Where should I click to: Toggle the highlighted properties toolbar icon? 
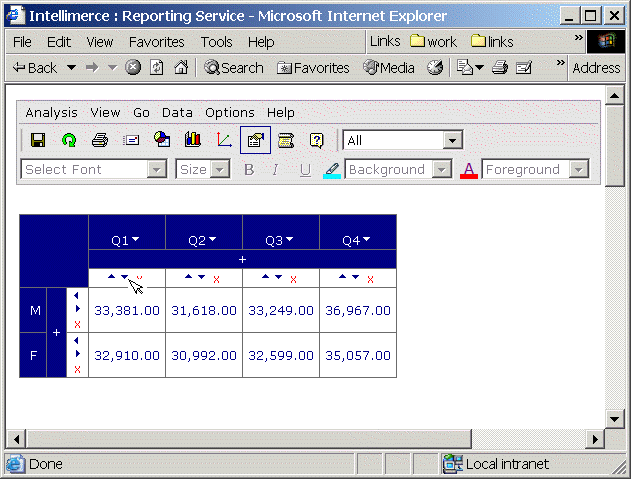[255, 140]
